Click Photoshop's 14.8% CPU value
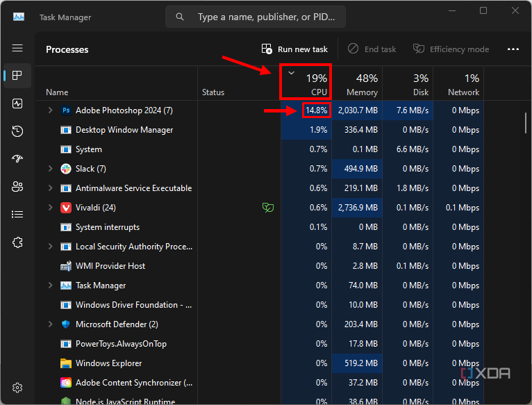Viewport: 532px width, 405px height. [x=316, y=110]
